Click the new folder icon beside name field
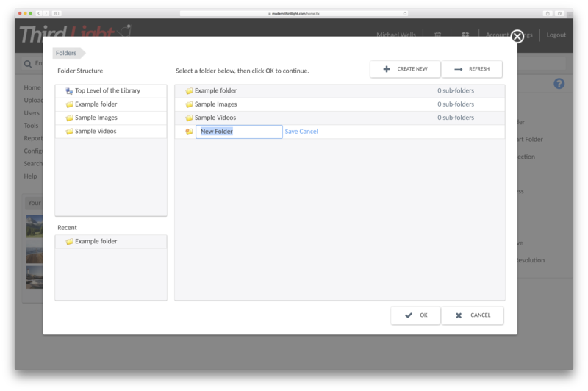The height and width of the screenshot is (391, 588). point(189,132)
